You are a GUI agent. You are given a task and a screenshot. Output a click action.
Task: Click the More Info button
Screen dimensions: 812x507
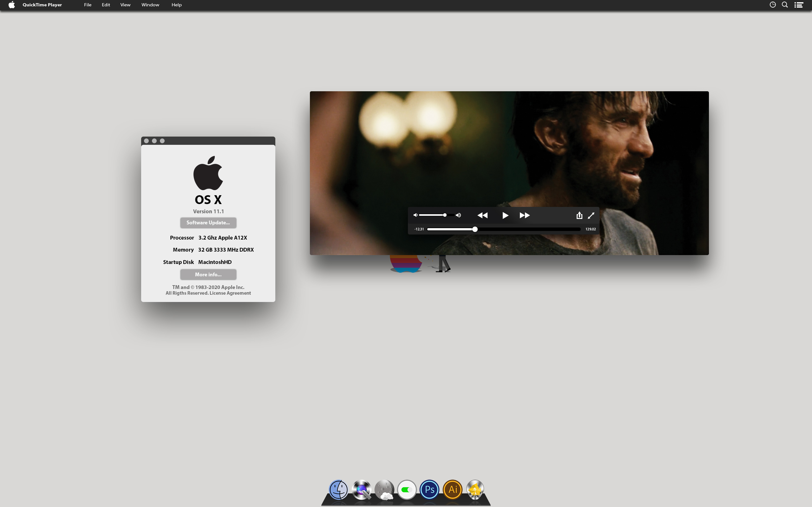click(x=208, y=274)
